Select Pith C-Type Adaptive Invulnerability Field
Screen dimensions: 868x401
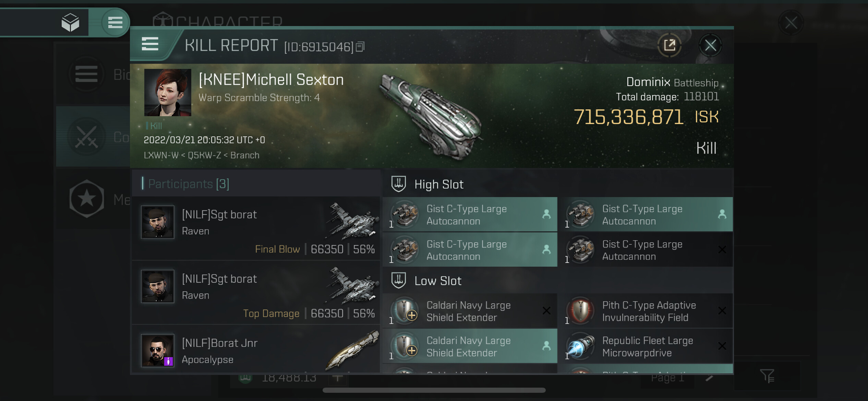[645, 311]
